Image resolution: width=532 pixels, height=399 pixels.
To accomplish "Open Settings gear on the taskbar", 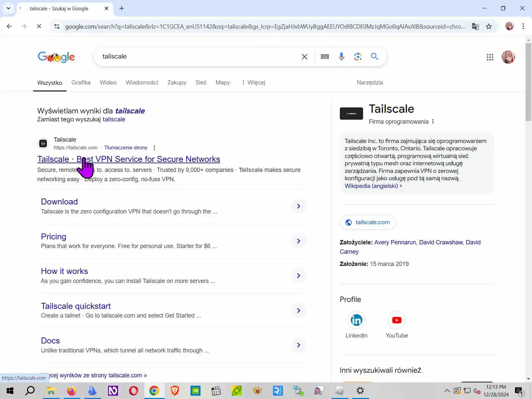I will pyautogui.click(x=360, y=391).
